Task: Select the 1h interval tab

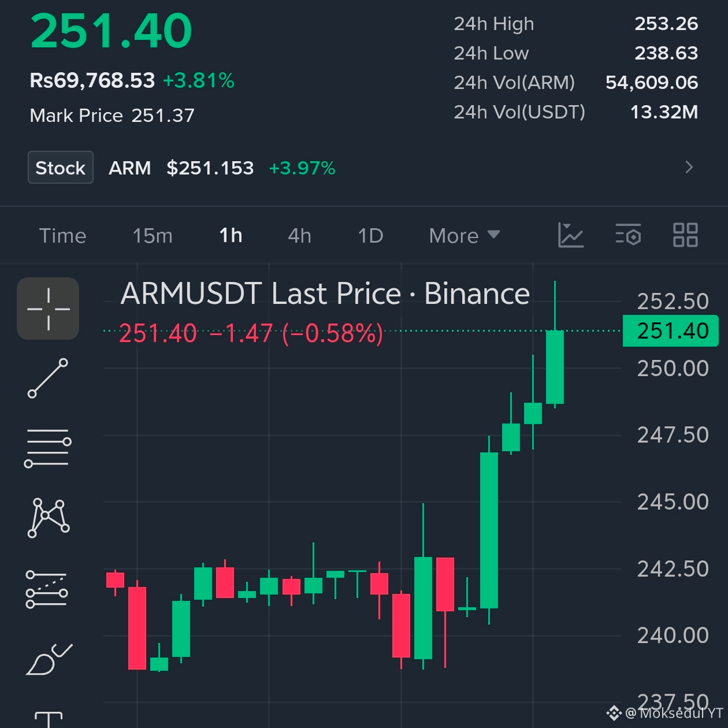Action: pyautogui.click(x=231, y=236)
